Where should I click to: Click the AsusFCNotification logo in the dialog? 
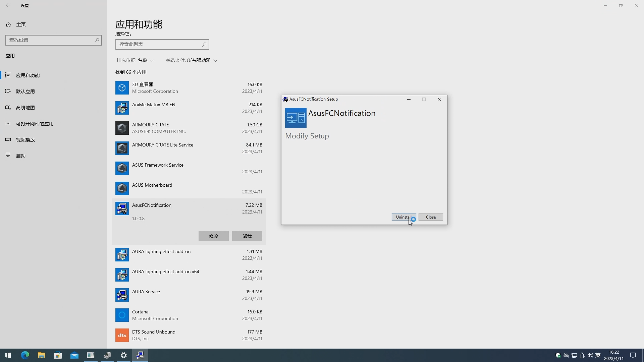pyautogui.click(x=296, y=118)
